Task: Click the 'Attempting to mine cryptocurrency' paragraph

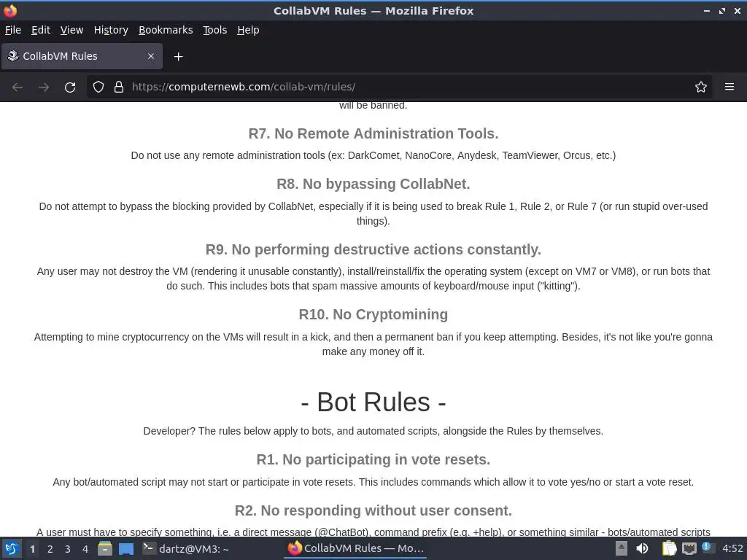Action: [x=373, y=344]
